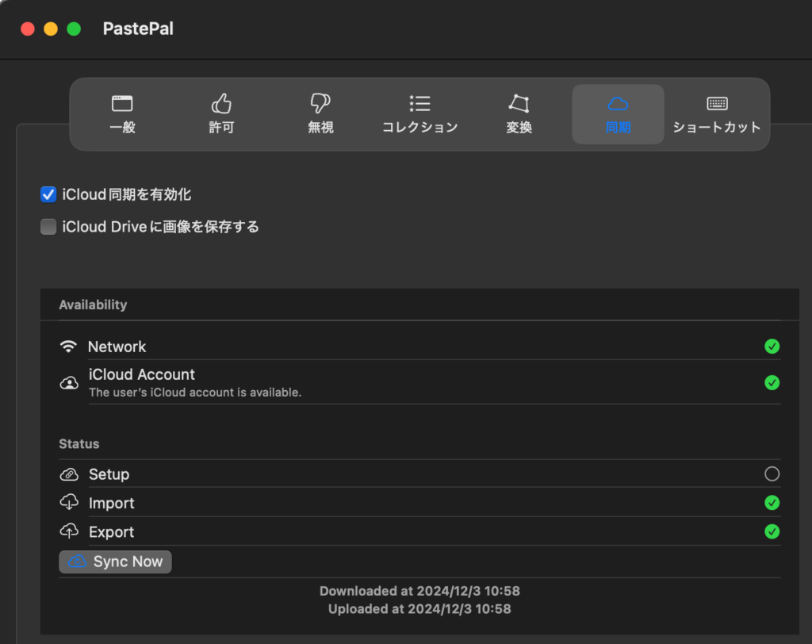The height and width of the screenshot is (644, 812).
Task: Enable iCloud Driveに画像を保存する checkbox
Action: coord(48,227)
